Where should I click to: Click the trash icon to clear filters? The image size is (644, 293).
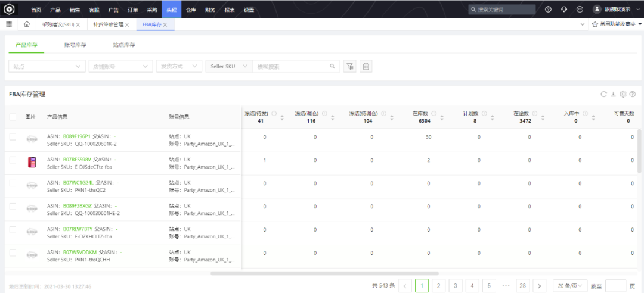[x=366, y=67]
